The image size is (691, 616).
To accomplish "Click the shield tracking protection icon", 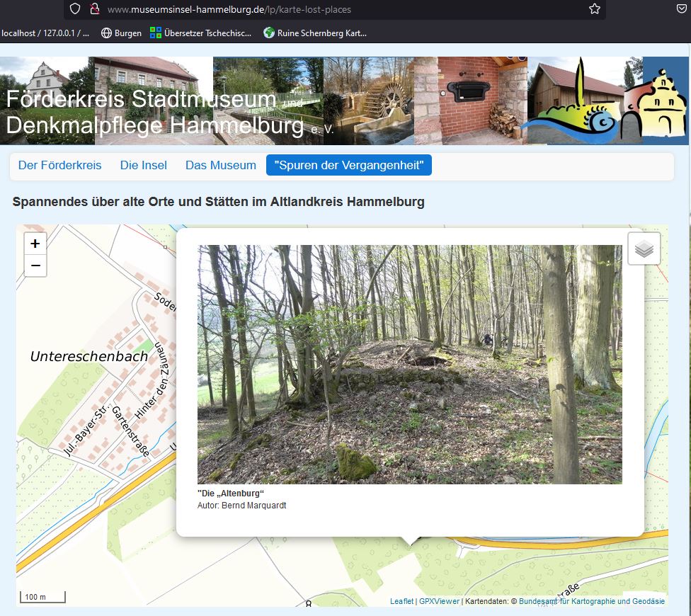I will tap(75, 8).
